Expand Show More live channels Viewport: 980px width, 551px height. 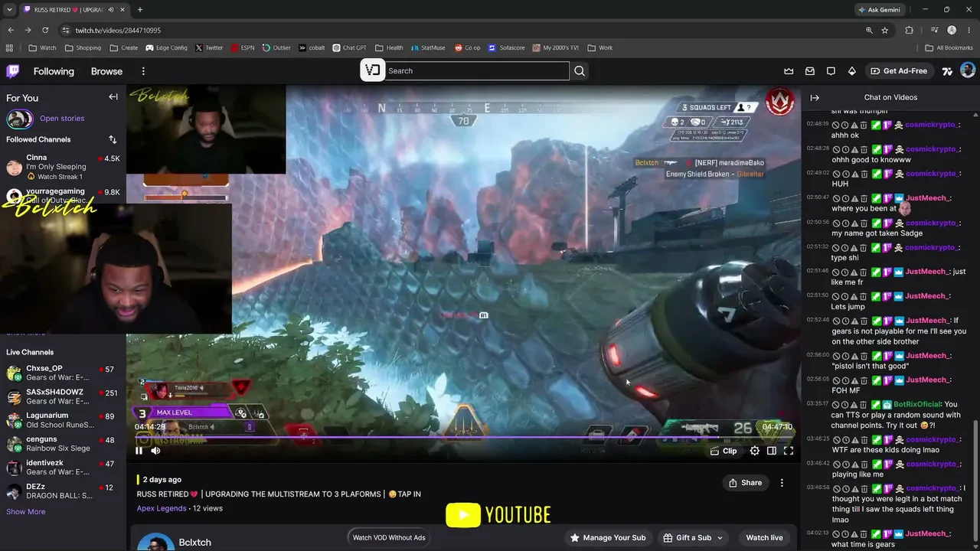coord(26,512)
